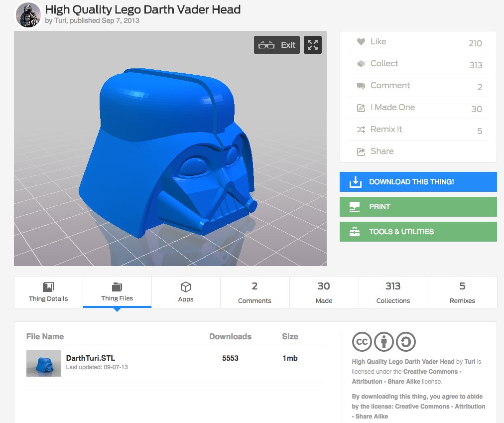Click the green Print button
This screenshot has width=504, height=423.
[418, 207]
